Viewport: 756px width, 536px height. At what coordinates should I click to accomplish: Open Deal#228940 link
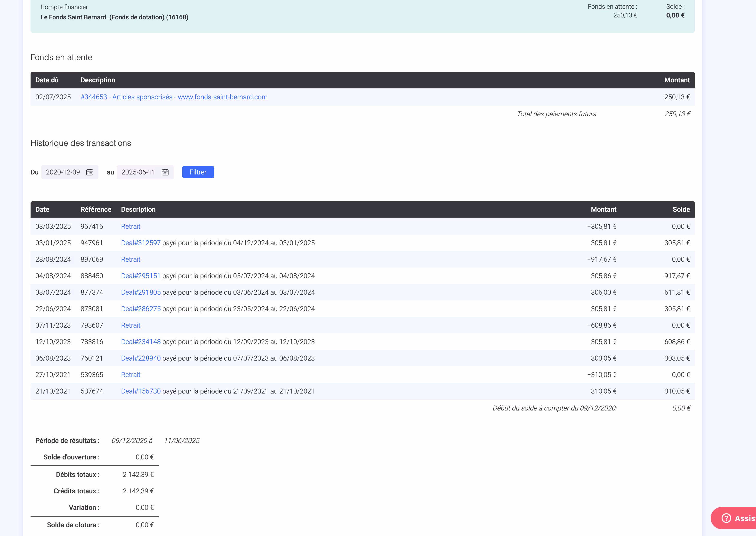141,358
